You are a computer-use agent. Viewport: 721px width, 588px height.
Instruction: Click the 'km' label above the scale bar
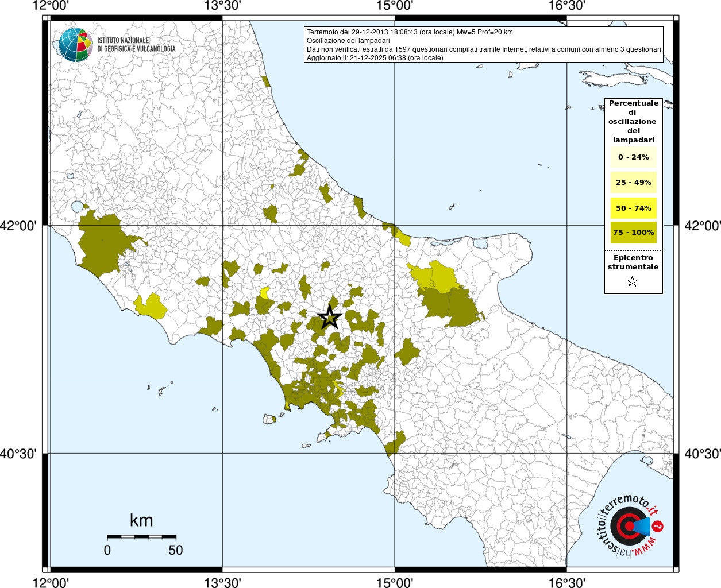(x=141, y=520)
